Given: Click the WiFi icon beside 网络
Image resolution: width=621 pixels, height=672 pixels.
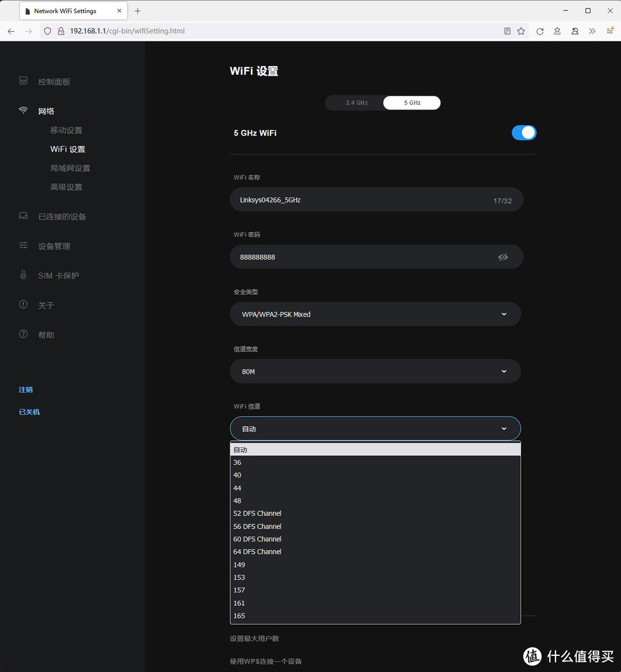Looking at the screenshot, I should (x=23, y=110).
